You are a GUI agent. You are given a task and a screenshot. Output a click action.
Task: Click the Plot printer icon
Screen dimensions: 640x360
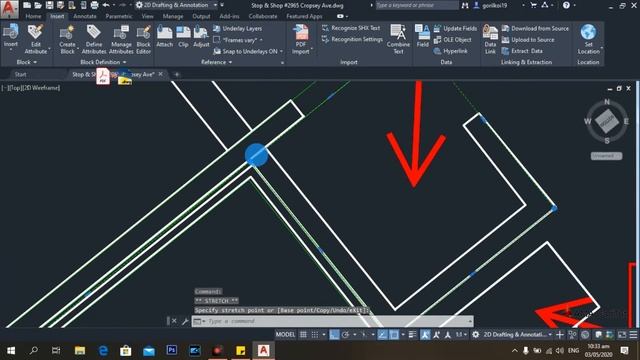94,5
